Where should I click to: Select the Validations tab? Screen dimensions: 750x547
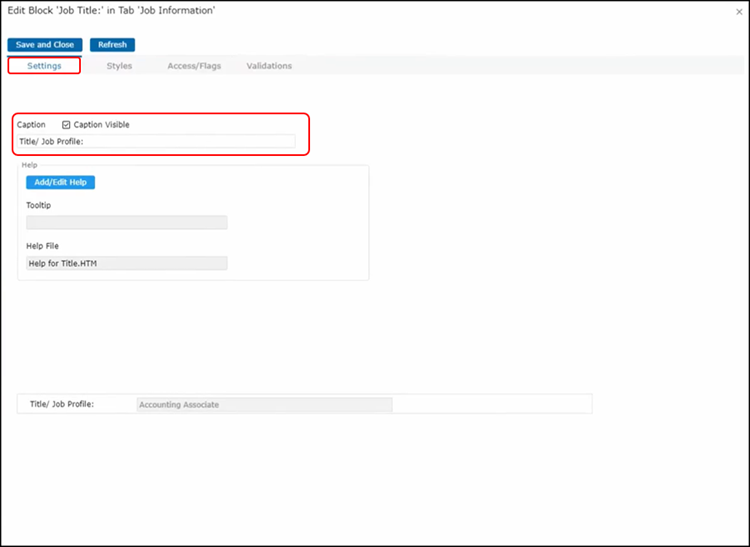tap(269, 66)
